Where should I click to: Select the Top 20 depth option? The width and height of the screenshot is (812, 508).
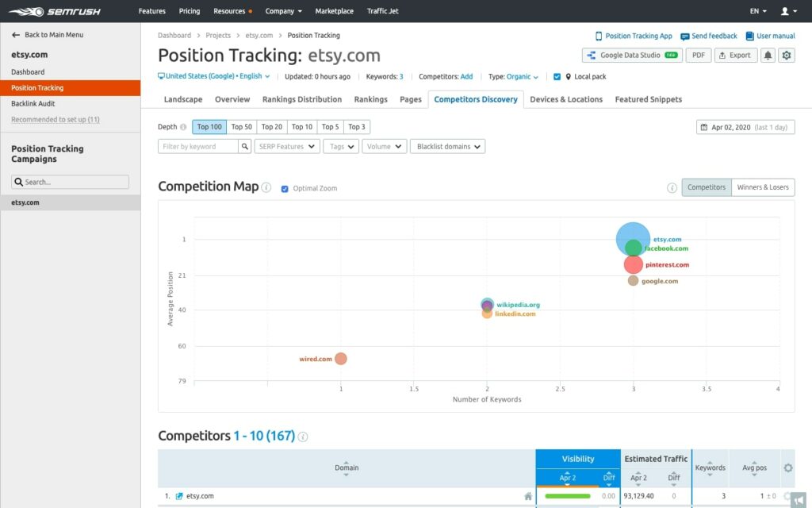(272, 127)
